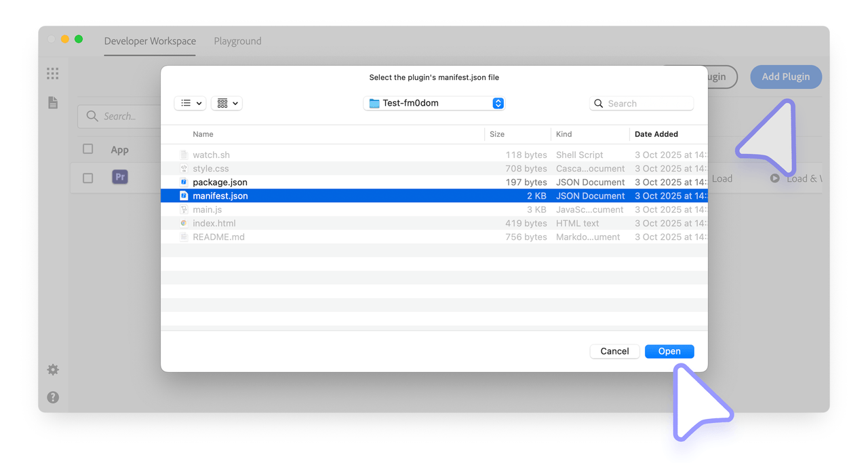Open the grid view options dropdown
The height and width of the screenshot is (463, 868).
(x=226, y=103)
